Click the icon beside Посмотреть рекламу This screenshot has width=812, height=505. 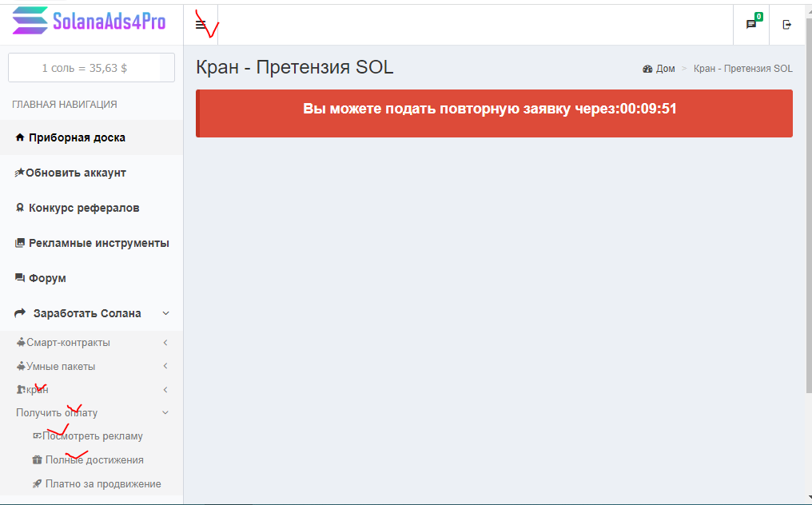(x=37, y=435)
